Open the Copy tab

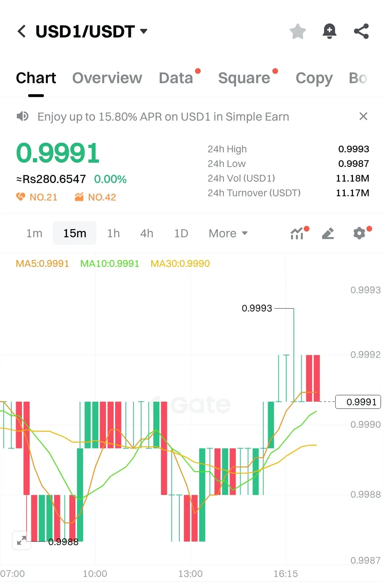click(314, 78)
